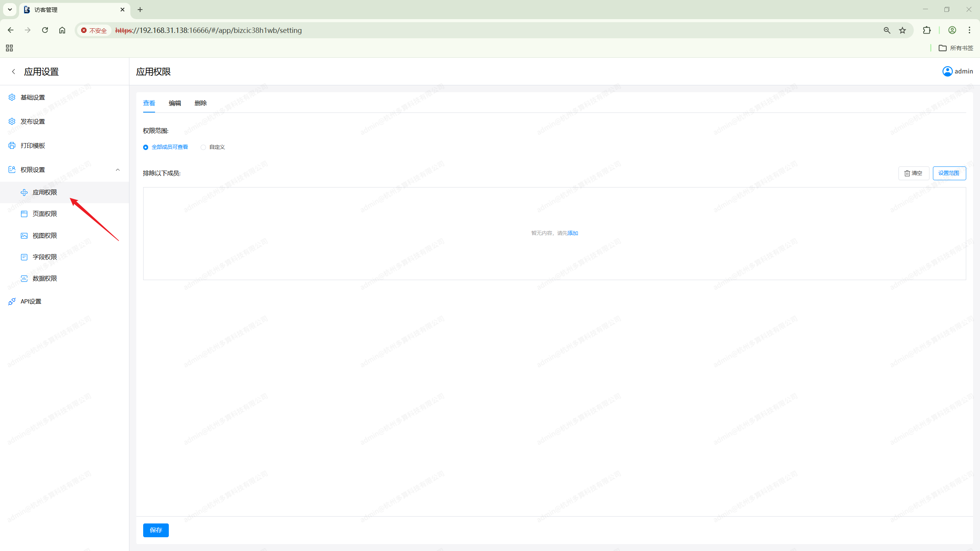This screenshot has height=551, width=980.
Task: Click the 视图权限 image icon
Action: [x=24, y=236]
